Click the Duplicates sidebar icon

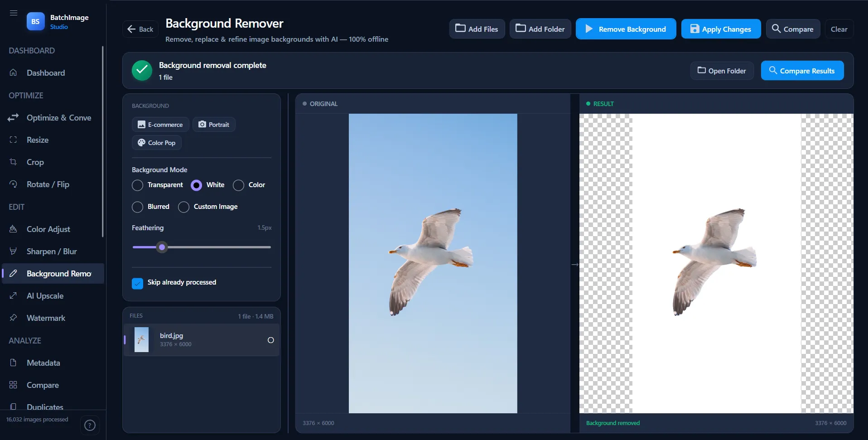(13, 406)
